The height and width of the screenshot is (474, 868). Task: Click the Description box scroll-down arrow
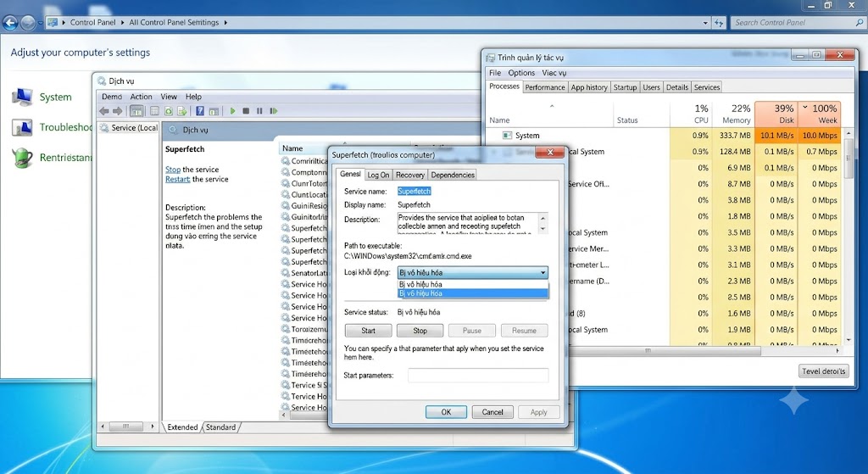(x=543, y=229)
